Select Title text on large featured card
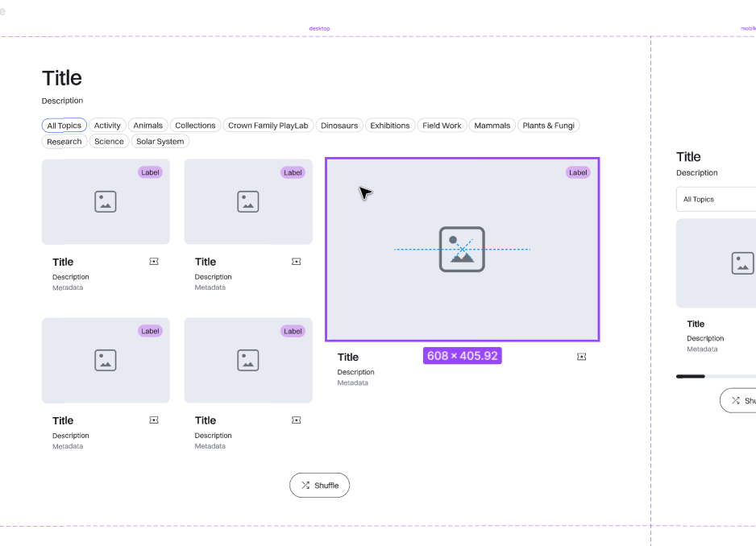 (348, 357)
